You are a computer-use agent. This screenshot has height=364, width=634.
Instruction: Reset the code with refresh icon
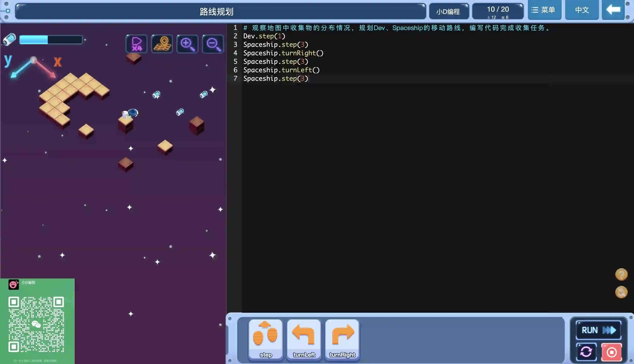pos(586,352)
